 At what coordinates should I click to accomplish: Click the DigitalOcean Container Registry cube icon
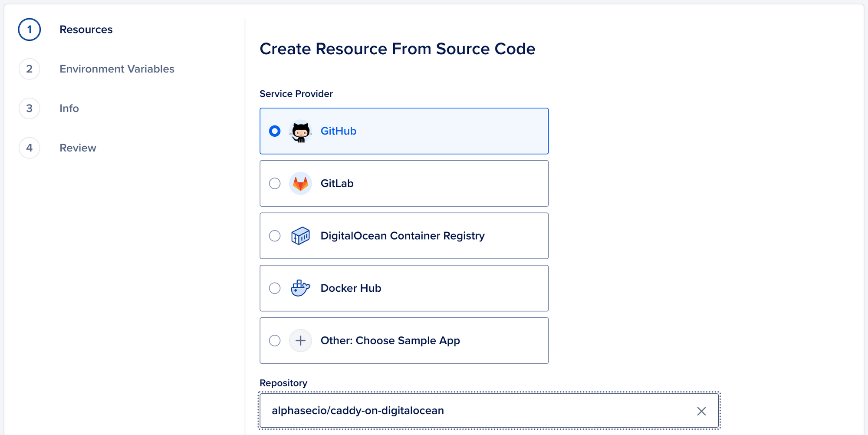pyautogui.click(x=301, y=236)
